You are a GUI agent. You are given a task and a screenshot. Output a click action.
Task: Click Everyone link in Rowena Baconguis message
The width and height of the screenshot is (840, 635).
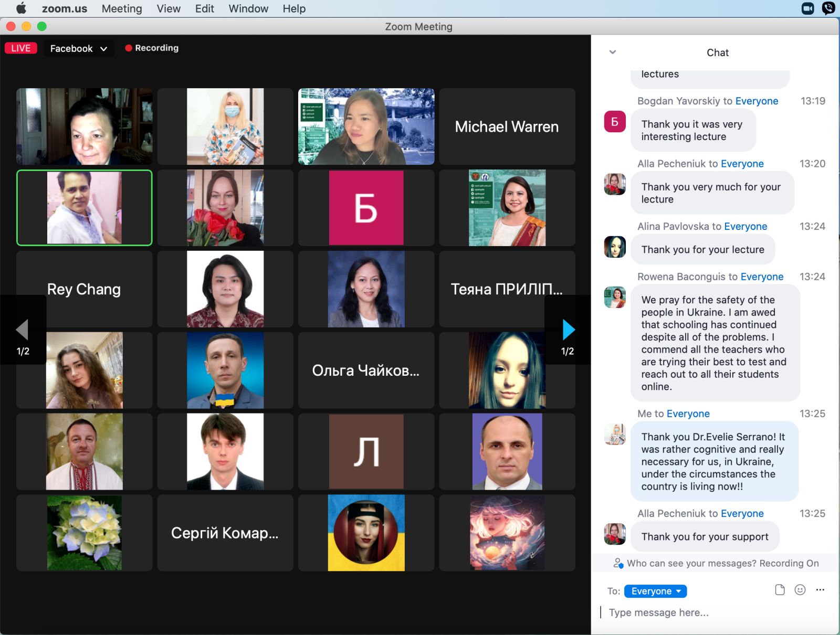pos(762,277)
